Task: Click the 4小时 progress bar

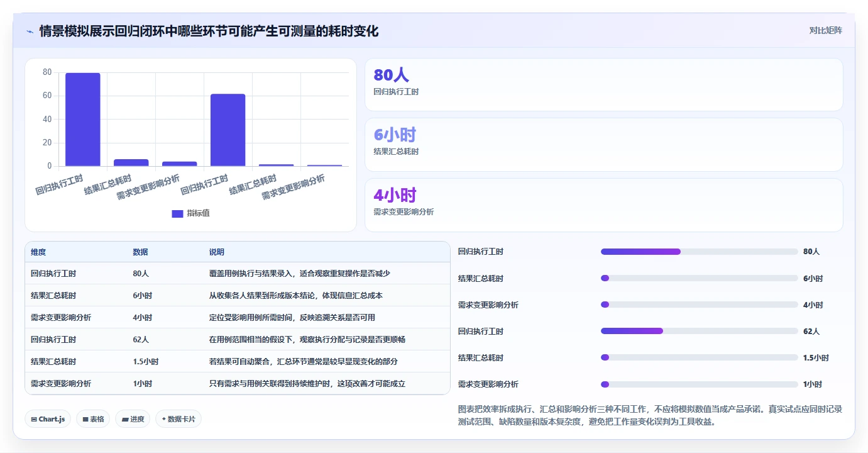Action: (699, 305)
